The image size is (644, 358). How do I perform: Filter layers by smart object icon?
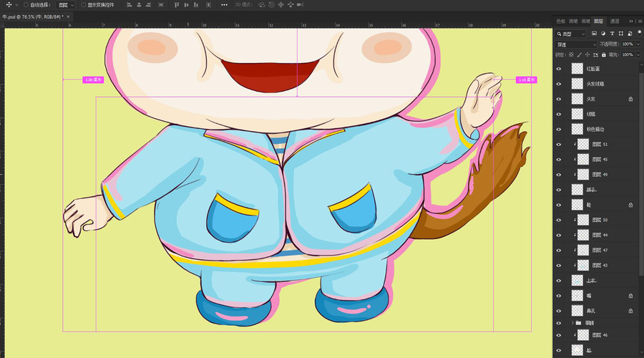tap(630, 34)
